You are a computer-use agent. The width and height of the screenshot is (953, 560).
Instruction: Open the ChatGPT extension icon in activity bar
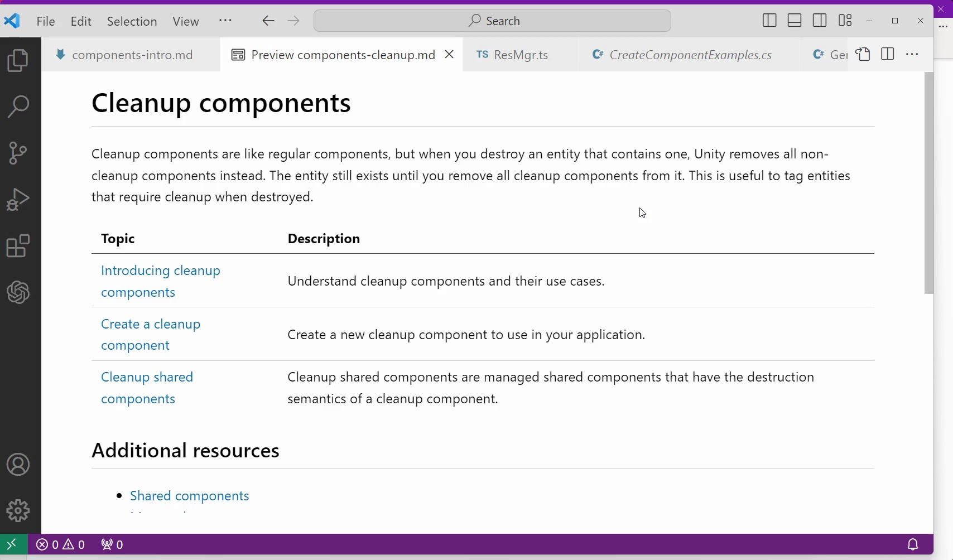point(18,292)
